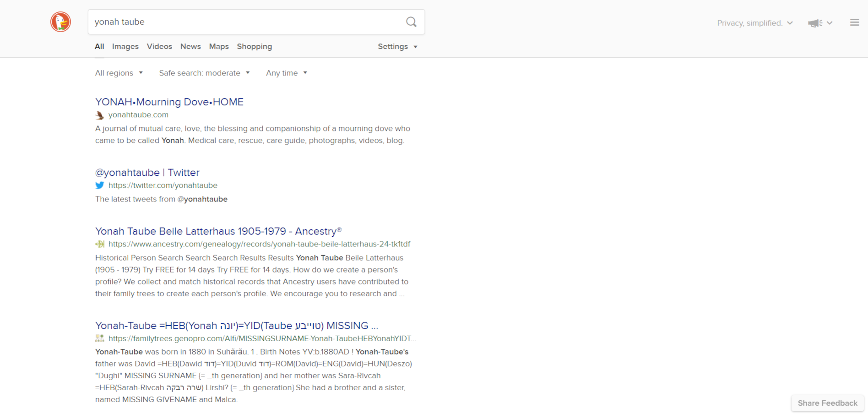The height and width of the screenshot is (414, 868).
Task: Open the News tab
Action: [190, 47]
